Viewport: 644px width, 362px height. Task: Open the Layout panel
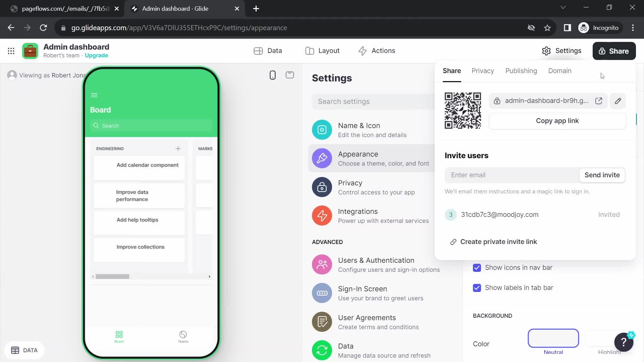[x=322, y=50]
